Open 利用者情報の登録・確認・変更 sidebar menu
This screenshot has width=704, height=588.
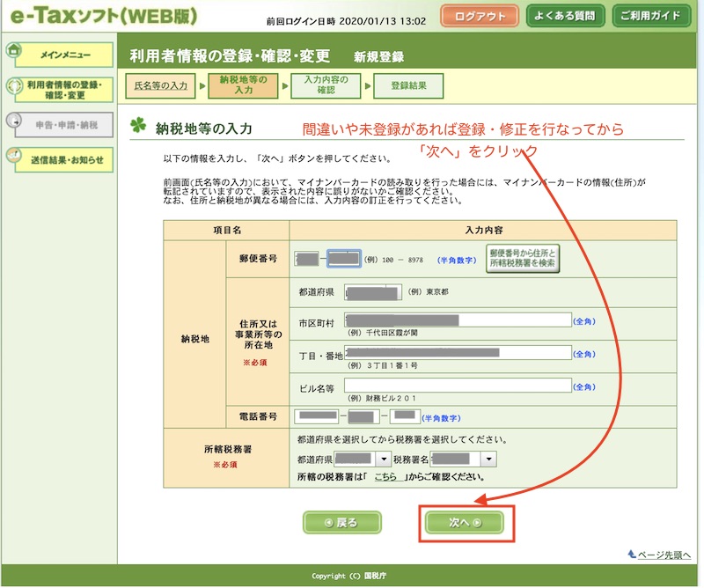(x=64, y=90)
